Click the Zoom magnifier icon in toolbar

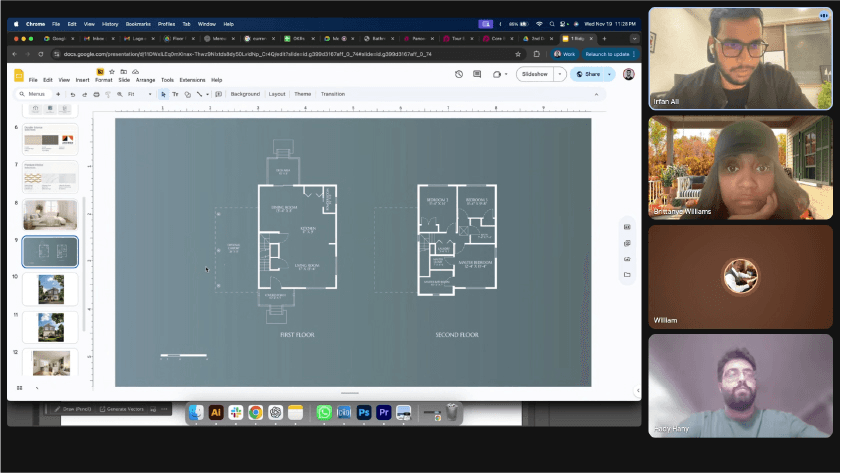click(x=120, y=94)
